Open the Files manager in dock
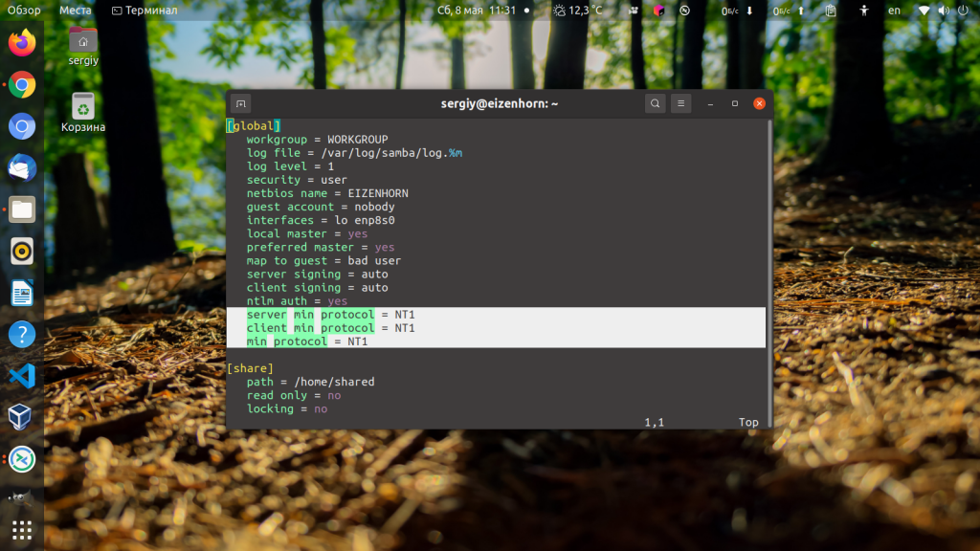This screenshot has width=980, height=551. [x=22, y=209]
